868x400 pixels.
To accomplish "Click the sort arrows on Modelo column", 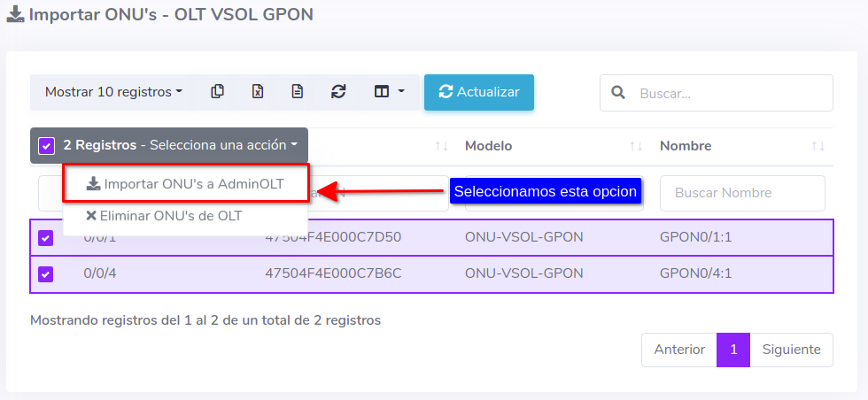I will 635,146.
